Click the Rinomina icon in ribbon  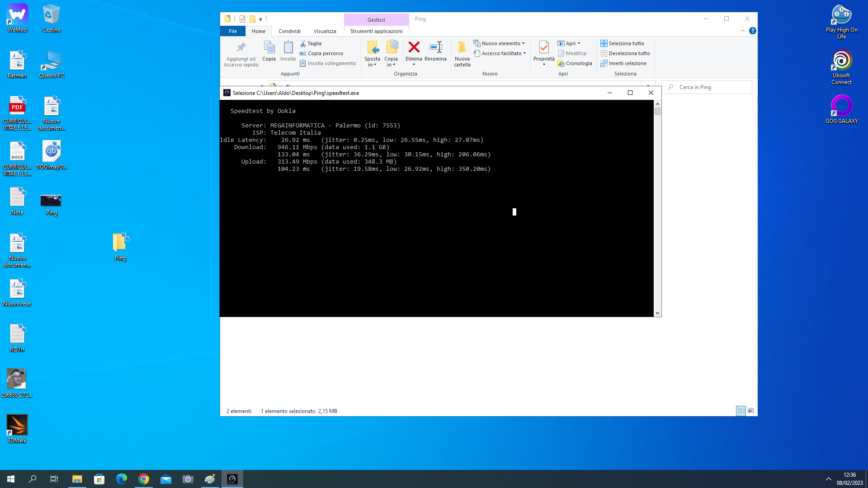point(435,47)
